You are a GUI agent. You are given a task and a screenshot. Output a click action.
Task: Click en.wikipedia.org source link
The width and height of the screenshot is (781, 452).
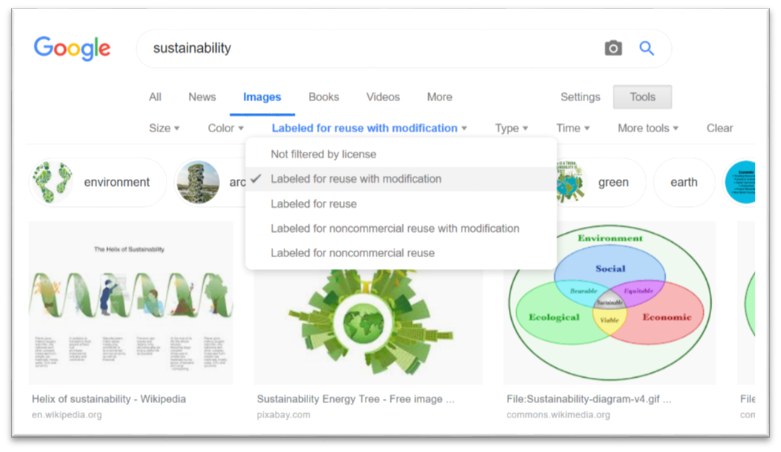(x=67, y=415)
